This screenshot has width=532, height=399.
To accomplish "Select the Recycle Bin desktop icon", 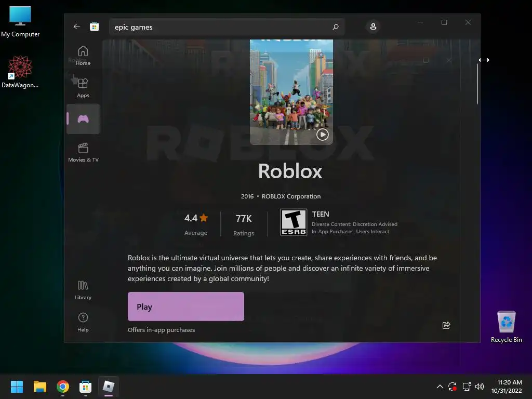I will (506, 327).
